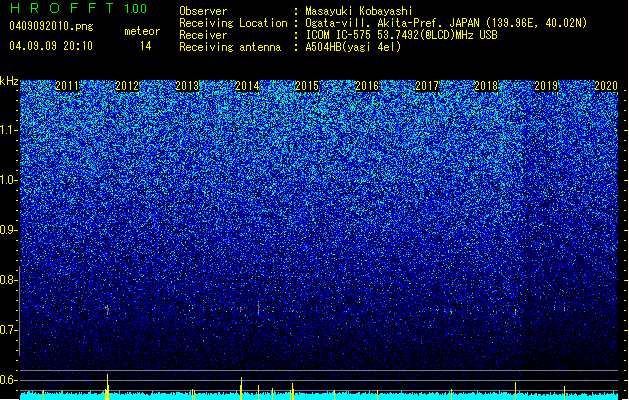Click the 0.9 frequency axis label
Image resolution: width=629 pixels, height=400 pixels.
pos(9,230)
